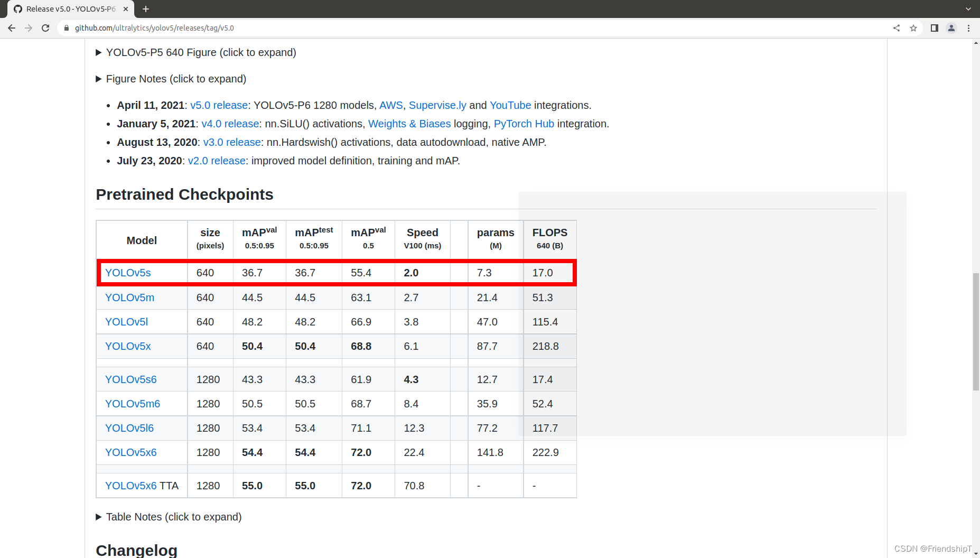Click the padlock site info icon
Viewport: 980px width, 558px height.
click(67, 28)
